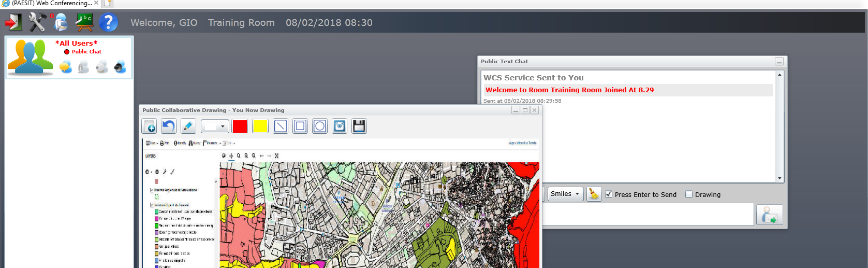Screen dimensions: 868x268
Task: Pick the red color swatch
Action: [240, 126]
